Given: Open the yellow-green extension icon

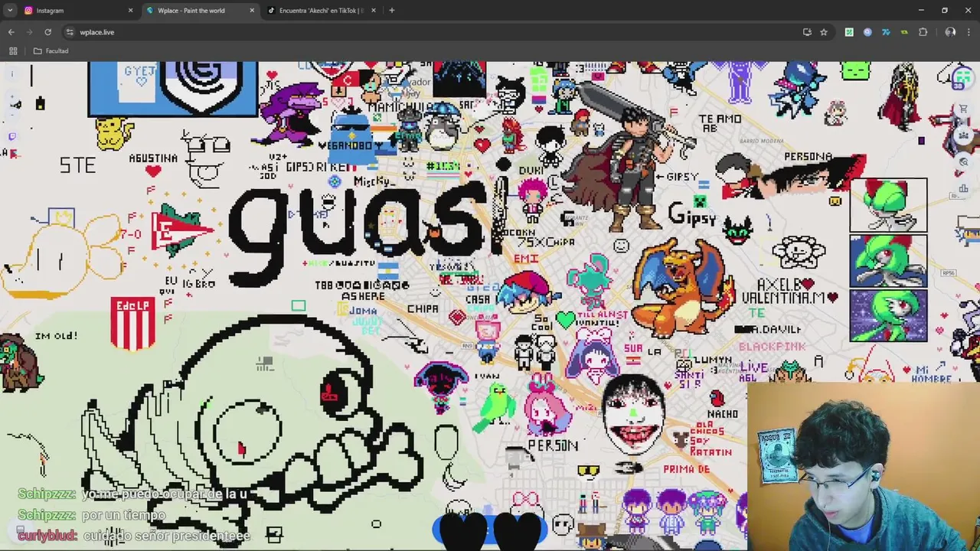Looking at the screenshot, I should pos(904,32).
